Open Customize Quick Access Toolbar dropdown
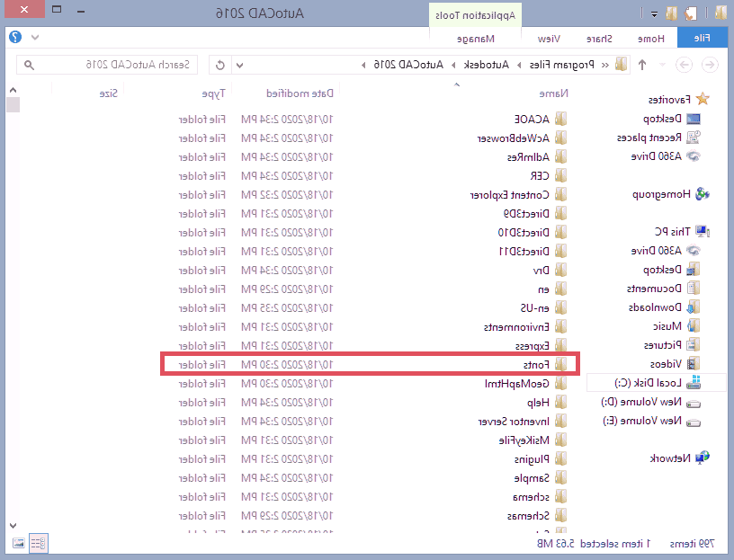The image size is (734, 560). click(654, 14)
